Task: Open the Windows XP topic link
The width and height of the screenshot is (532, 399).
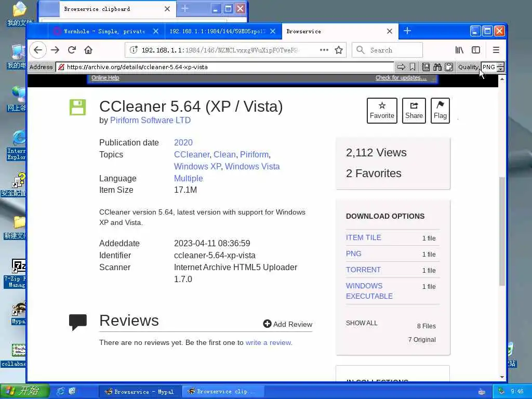Action: 197,167
